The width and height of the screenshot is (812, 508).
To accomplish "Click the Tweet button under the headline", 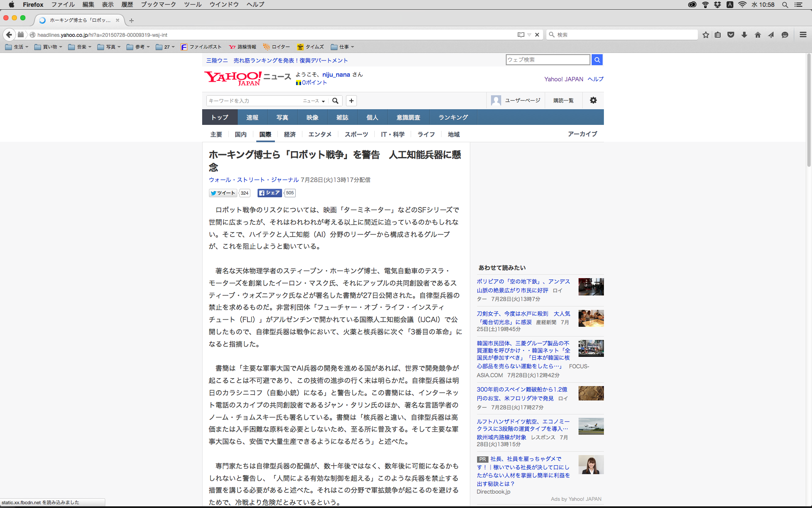I will pyautogui.click(x=222, y=193).
